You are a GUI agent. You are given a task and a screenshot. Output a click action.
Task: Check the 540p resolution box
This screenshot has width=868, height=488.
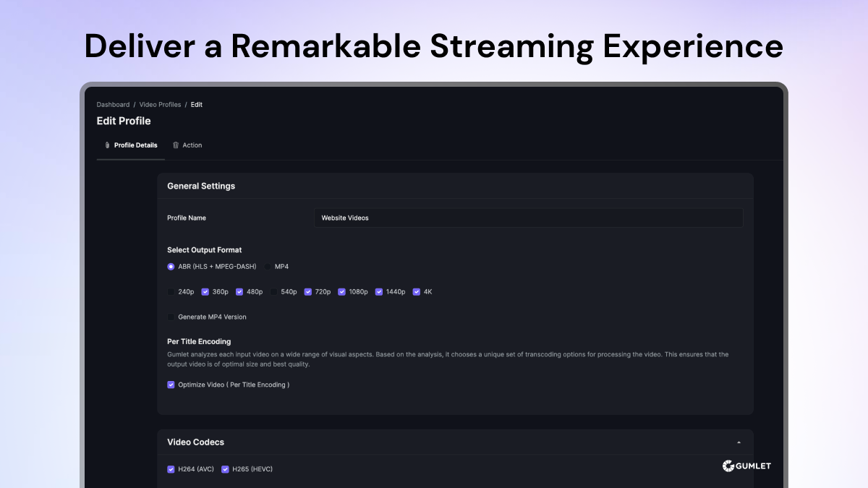274,292
